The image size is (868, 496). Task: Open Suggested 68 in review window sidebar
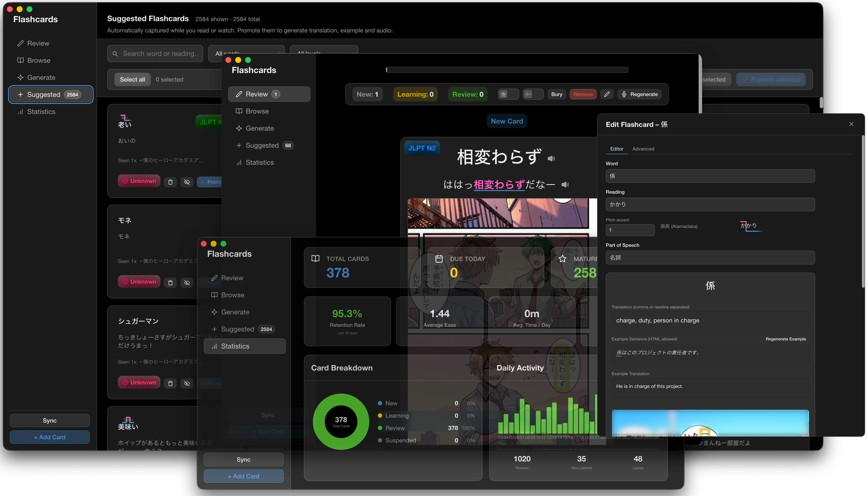click(x=269, y=146)
